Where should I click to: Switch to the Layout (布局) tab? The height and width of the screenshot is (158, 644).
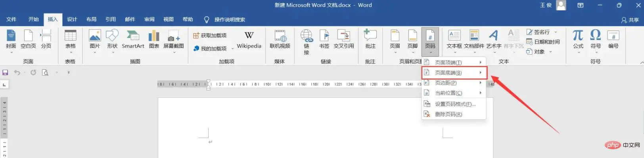(x=91, y=19)
